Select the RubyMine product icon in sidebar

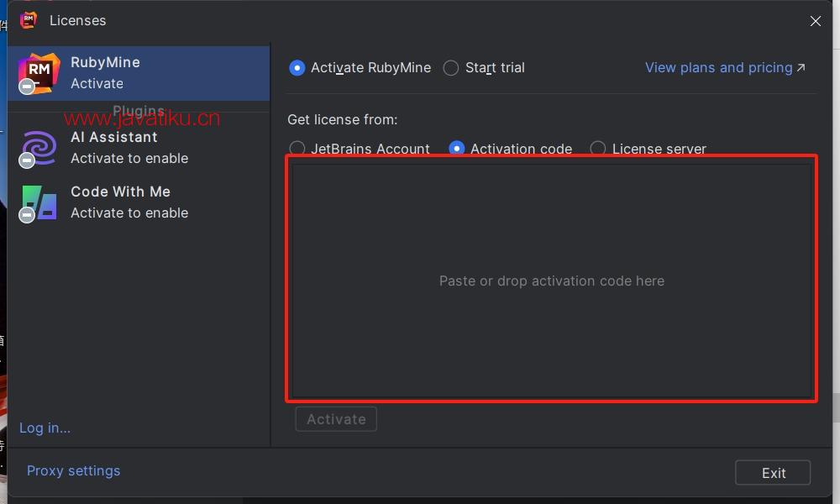click(x=39, y=73)
